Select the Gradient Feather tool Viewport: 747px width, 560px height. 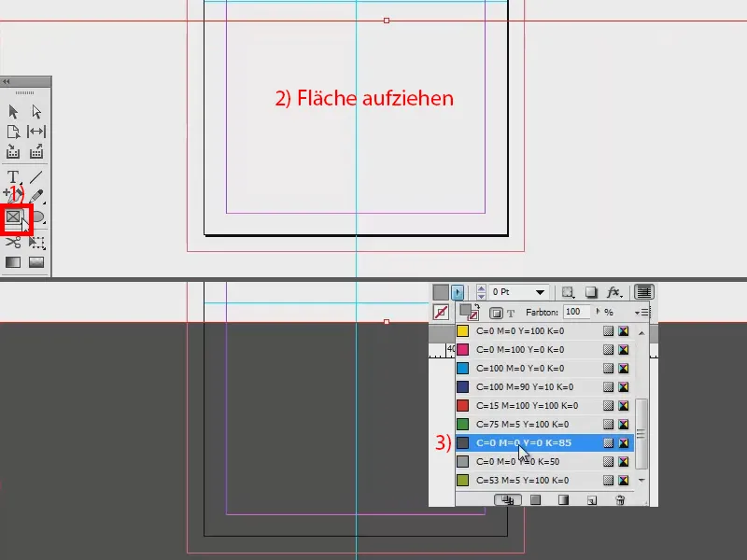click(36, 262)
